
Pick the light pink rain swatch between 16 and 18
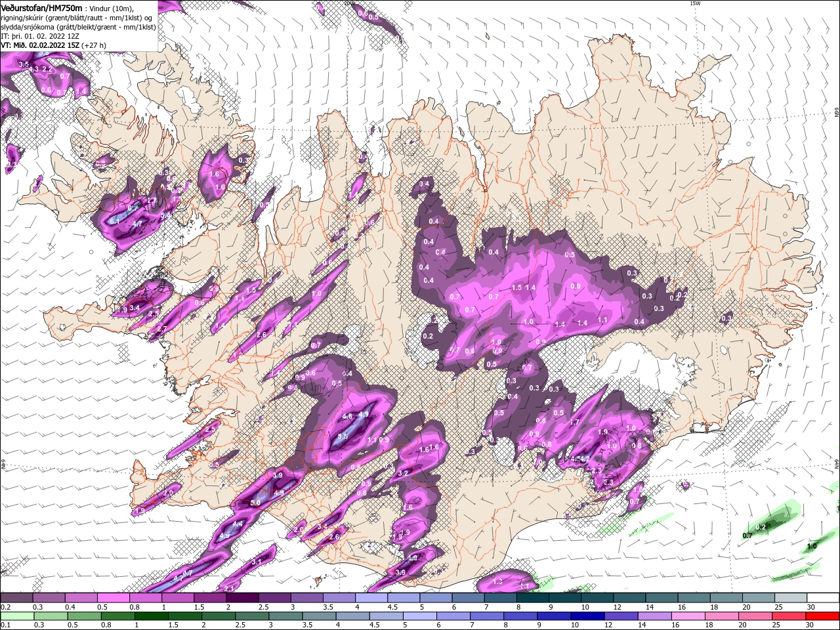[x=688, y=616]
